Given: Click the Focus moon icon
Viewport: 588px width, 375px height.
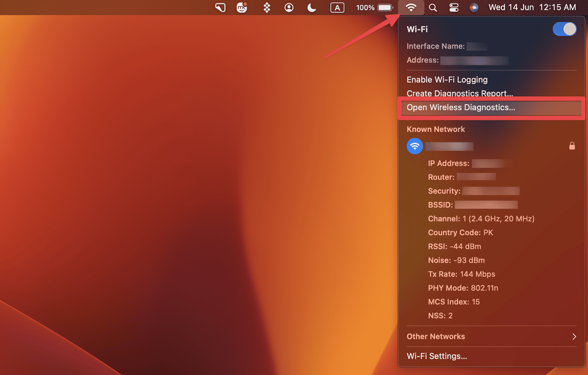Looking at the screenshot, I should point(312,8).
